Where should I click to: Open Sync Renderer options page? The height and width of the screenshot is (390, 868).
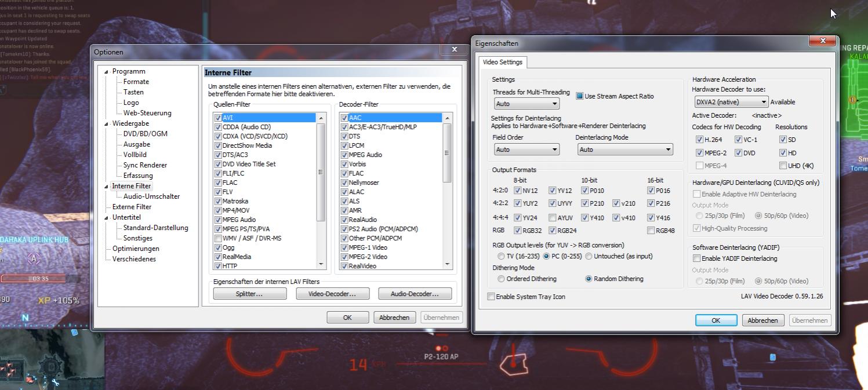pyautogui.click(x=145, y=165)
